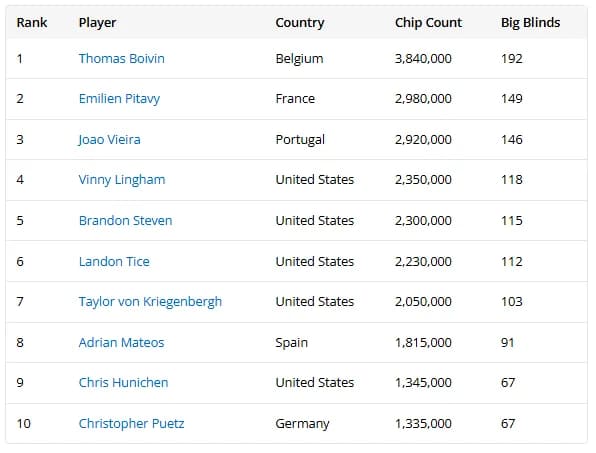
Task: Click the Chip Count column header
Action: 428,23
